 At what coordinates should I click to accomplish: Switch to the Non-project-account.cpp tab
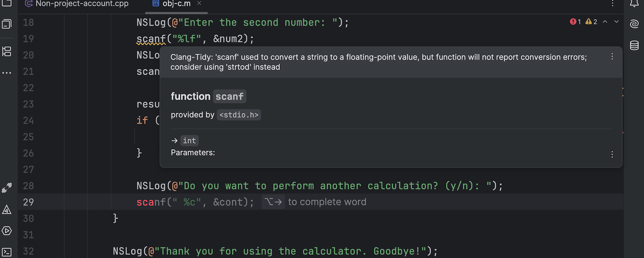(76, 4)
